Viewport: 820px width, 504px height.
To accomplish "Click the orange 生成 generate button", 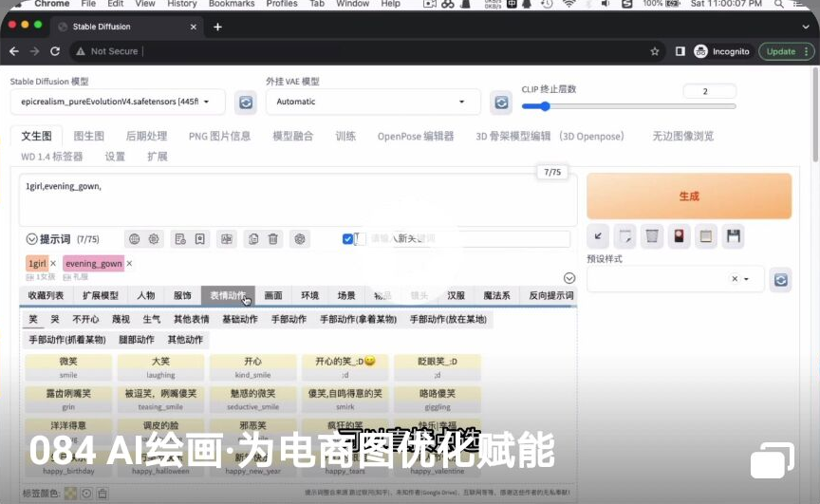I will pos(688,196).
